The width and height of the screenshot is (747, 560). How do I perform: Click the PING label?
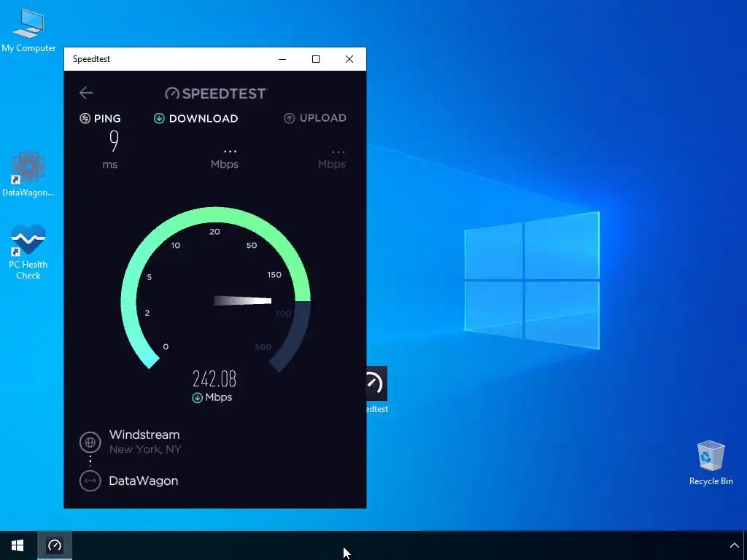[x=107, y=119]
